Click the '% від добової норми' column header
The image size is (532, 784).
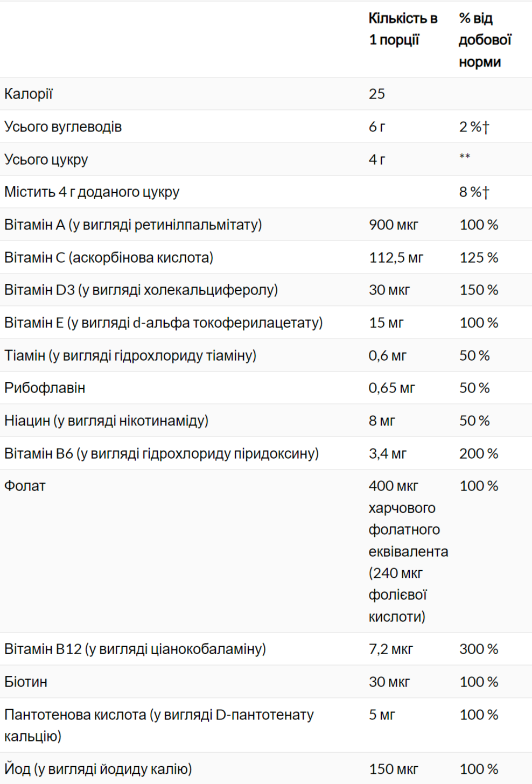click(x=485, y=40)
